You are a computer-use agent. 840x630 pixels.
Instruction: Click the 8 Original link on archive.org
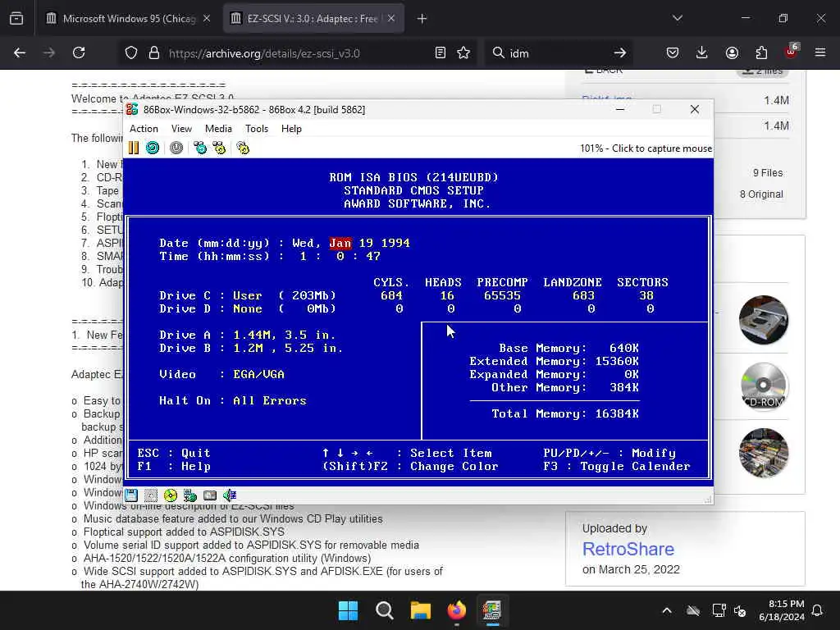(761, 194)
